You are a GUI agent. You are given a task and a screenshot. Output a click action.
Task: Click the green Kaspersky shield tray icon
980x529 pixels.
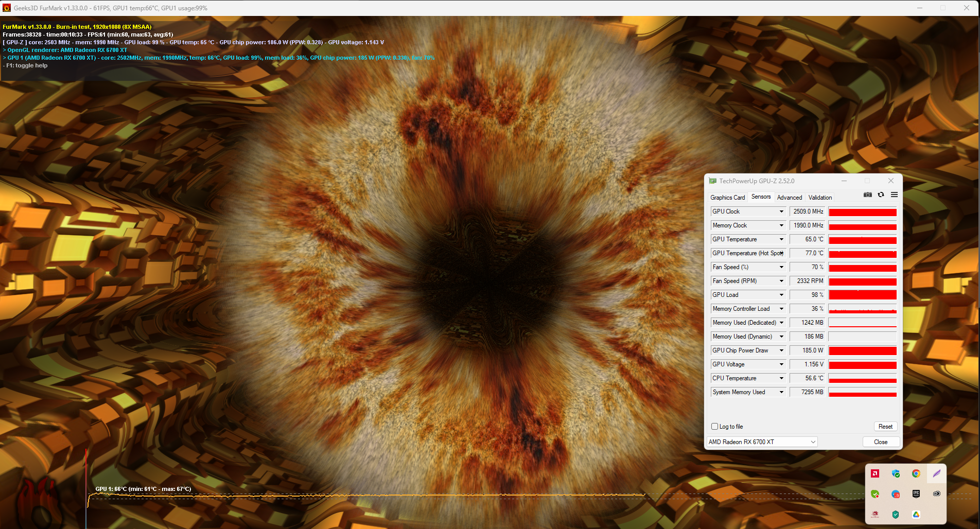896,515
